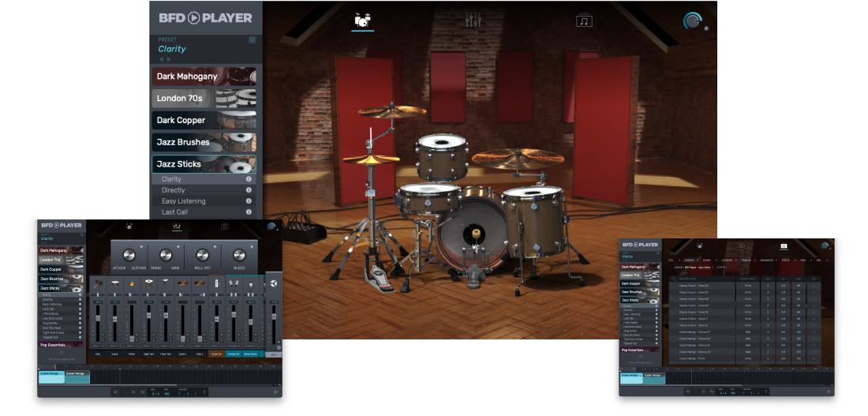Screen dimensions: 868x416
Task: Open the mixer view in main window
Action: tap(473, 21)
